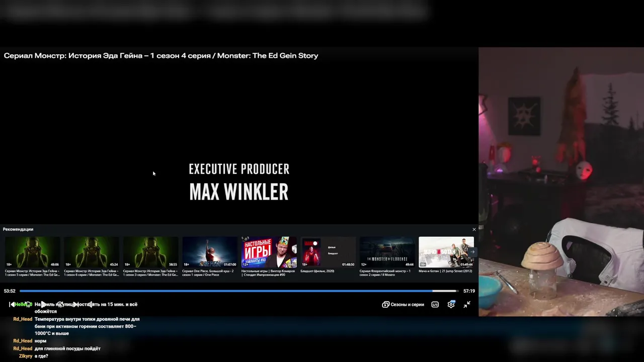Exit fullscreen with the collapse arrows icon
This screenshot has height=362, width=644.
(x=467, y=304)
